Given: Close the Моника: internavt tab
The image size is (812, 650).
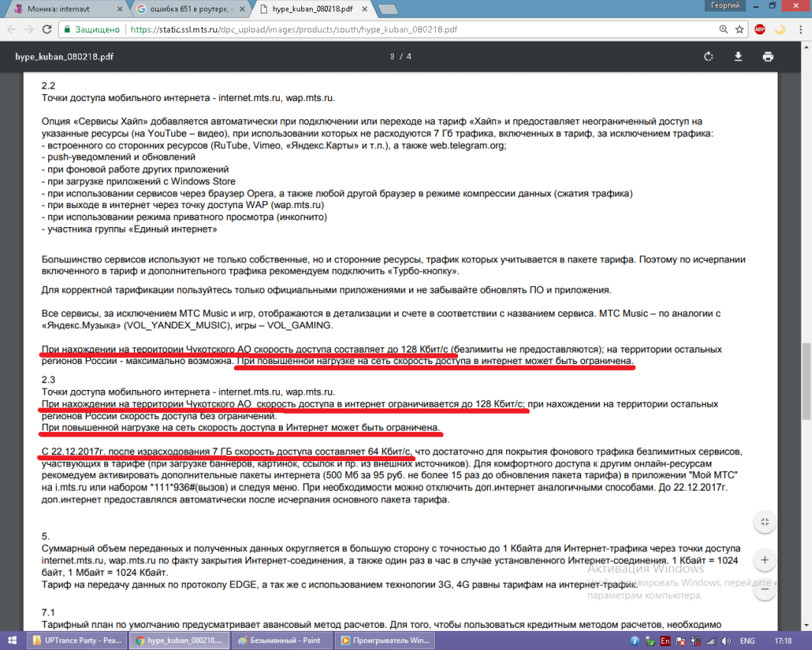Looking at the screenshot, I should (x=119, y=9).
